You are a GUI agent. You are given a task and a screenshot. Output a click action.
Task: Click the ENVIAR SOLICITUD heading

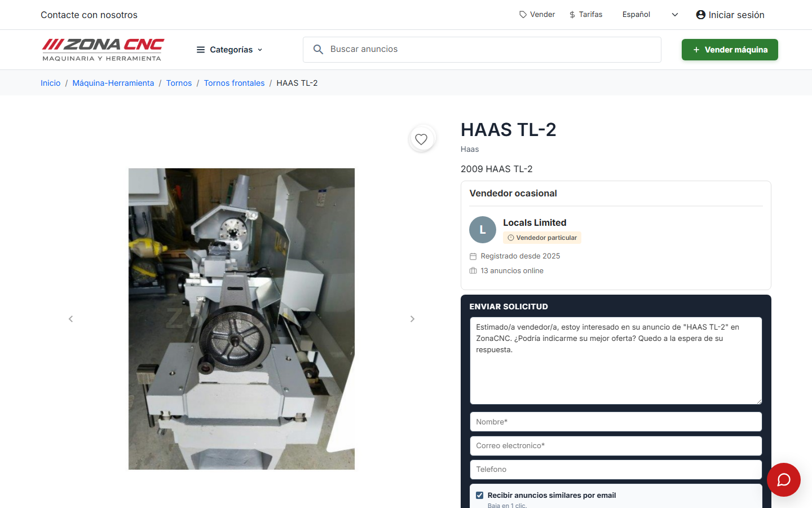509,306
